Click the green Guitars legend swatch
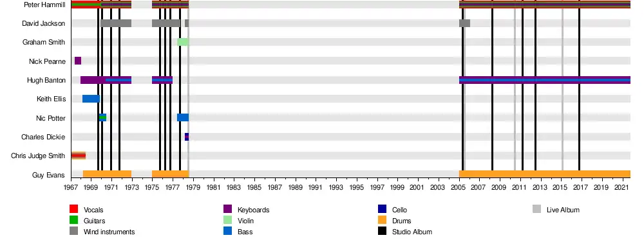Image resolution: width=644 pixels, height=242 pixels. click(x=74, y=220)
